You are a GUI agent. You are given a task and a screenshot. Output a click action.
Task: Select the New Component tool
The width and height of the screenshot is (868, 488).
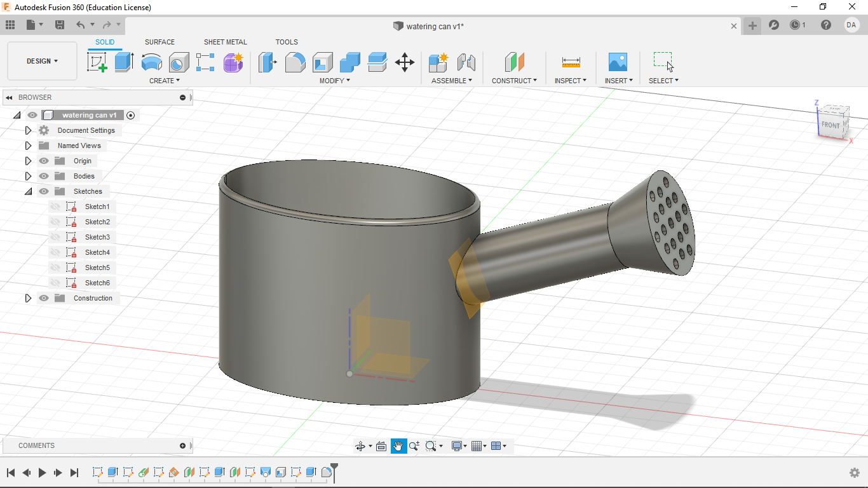pos(438,62)
